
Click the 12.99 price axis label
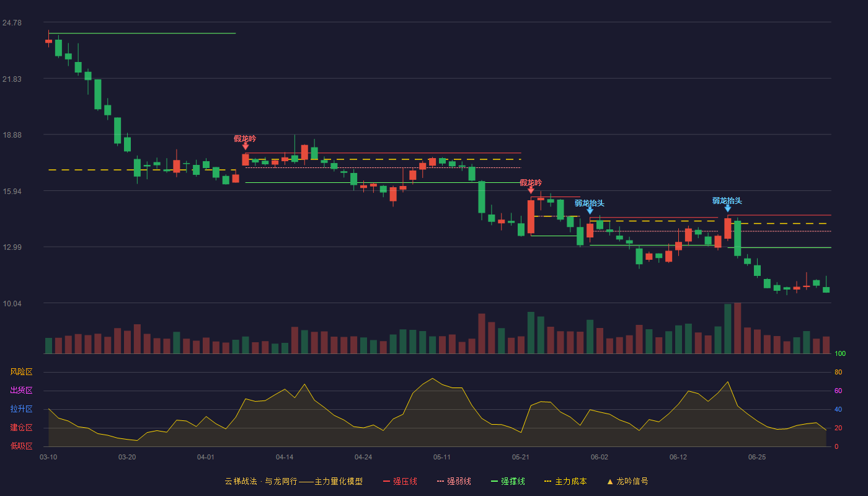coord(12,247)
